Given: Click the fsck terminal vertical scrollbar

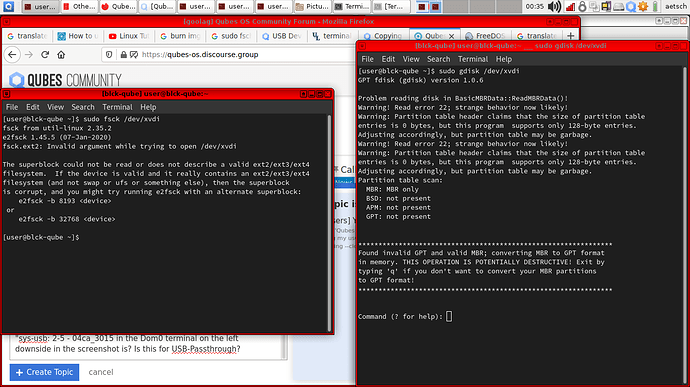Looking at the screenshot, I should tap(329, 223).
